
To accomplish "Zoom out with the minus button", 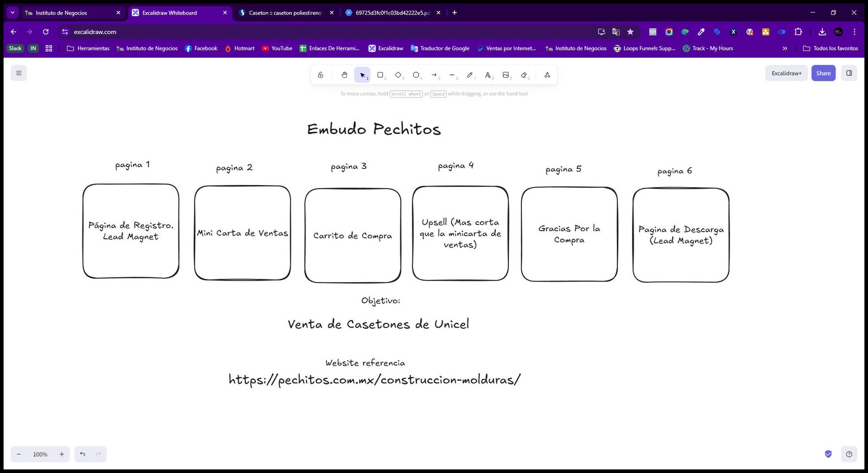I will 19,454.
